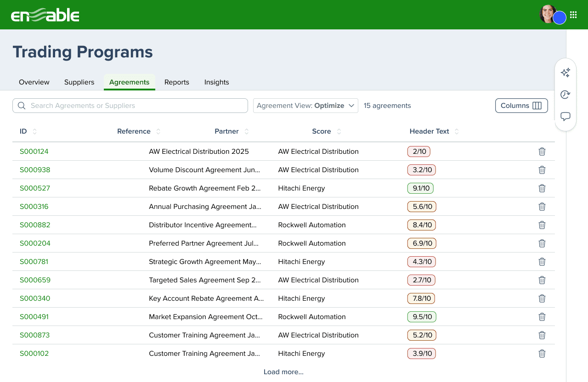Image resolution: width=588 pixels, height=382 pixels.
Task: Sort by Header Text column arrows
Action: tap(457, 131)
